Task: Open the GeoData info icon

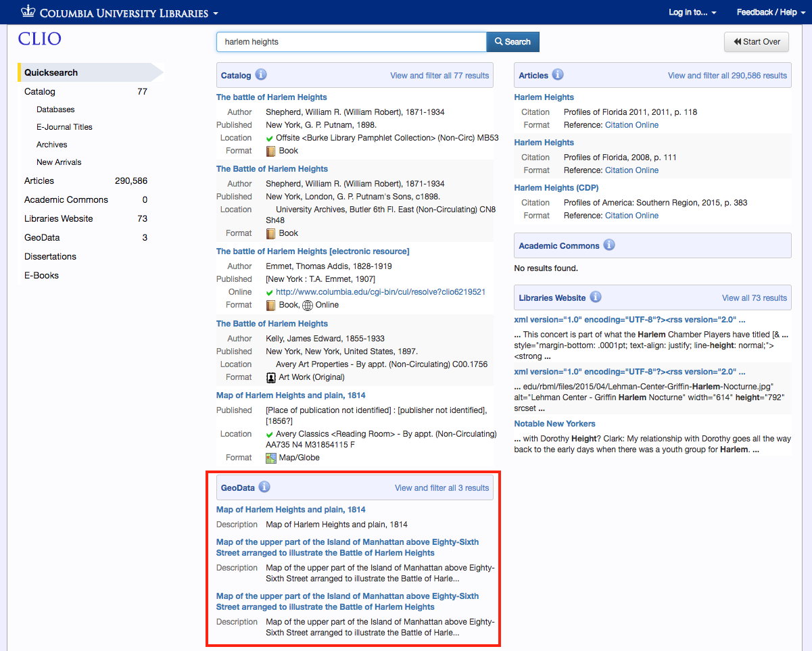Action: (264, 487)
